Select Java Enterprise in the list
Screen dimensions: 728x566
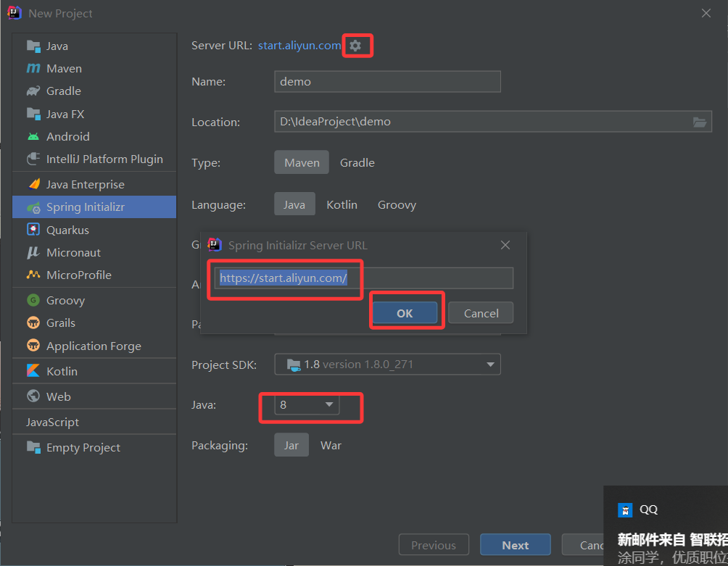click(94, 184)
